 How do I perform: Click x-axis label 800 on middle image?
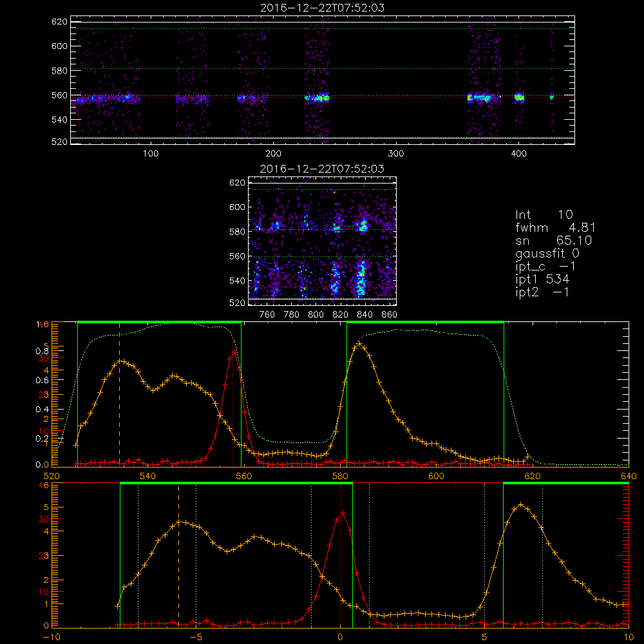[x=316, y=315]
